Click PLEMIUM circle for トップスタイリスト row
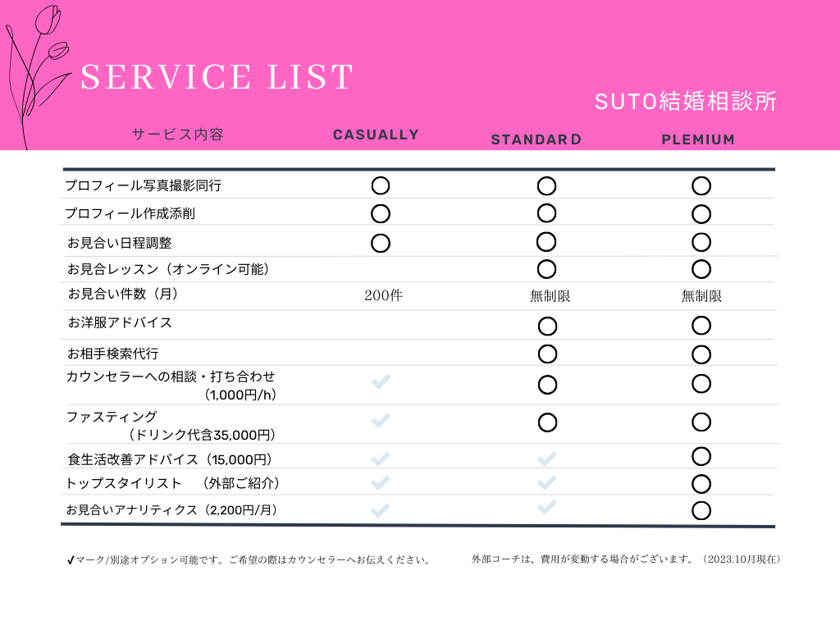840x630 pixels. [x=701, y=484]
